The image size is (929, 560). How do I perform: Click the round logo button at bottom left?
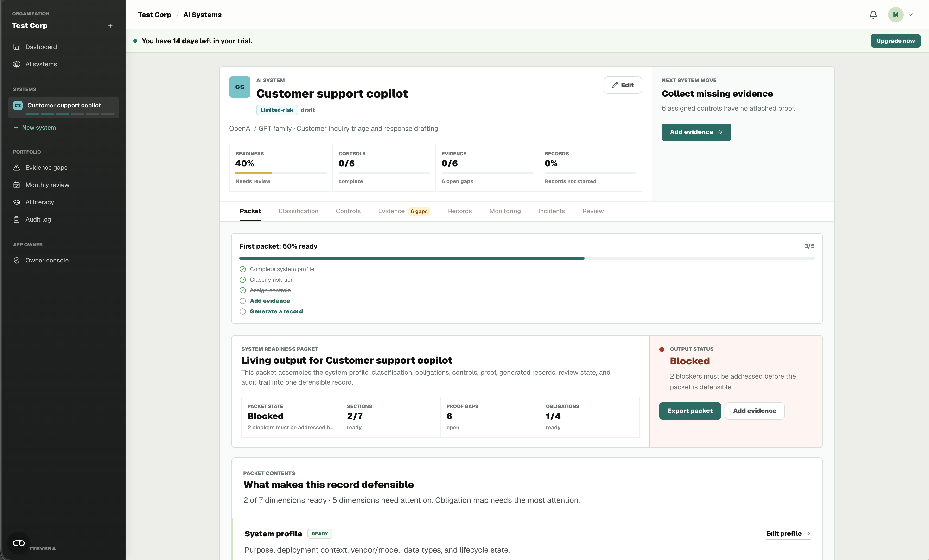[x=19, y=543]
